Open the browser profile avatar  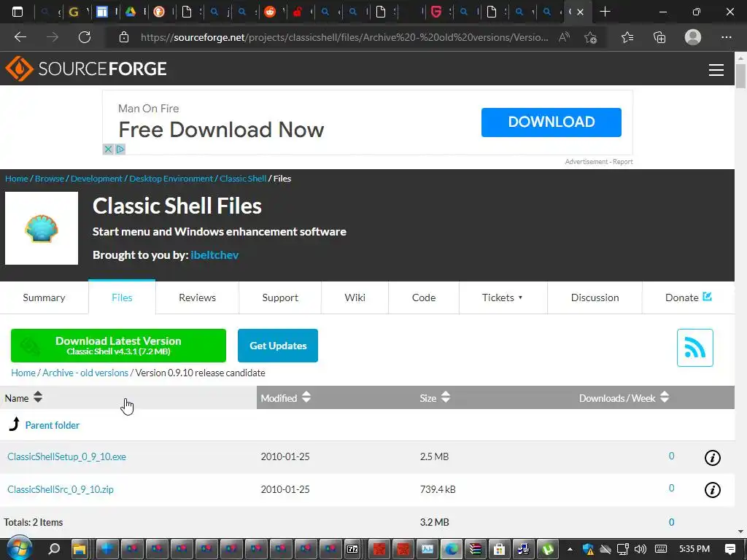click(693, 37)
